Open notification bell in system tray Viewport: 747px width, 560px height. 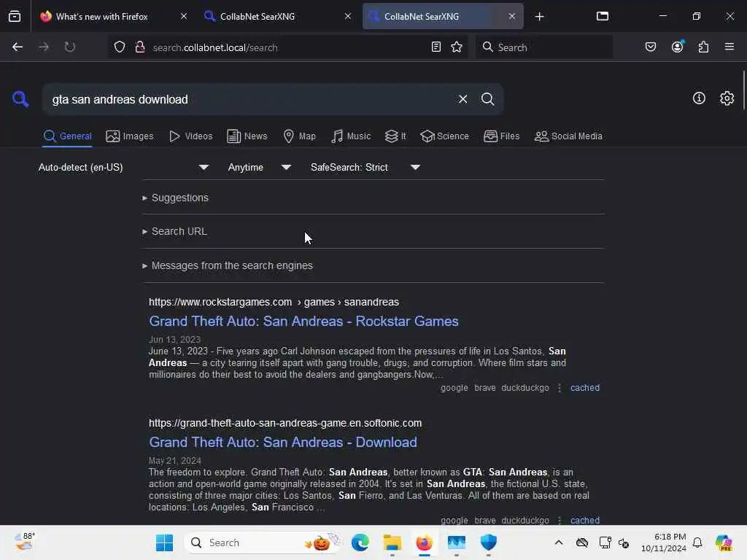pyautogui.click(x=697, y=542)
